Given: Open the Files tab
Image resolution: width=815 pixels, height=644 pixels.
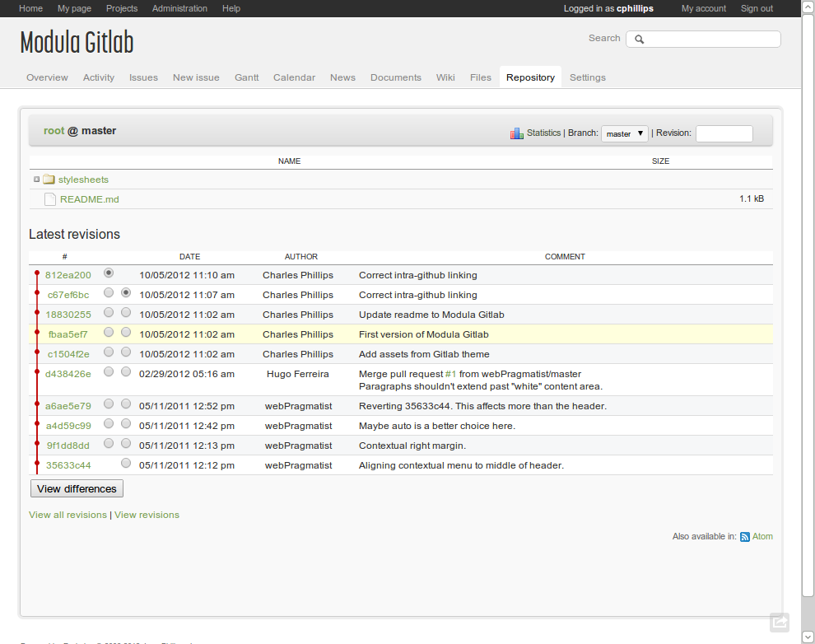Looking at the screenshot, I should point(480,77).
